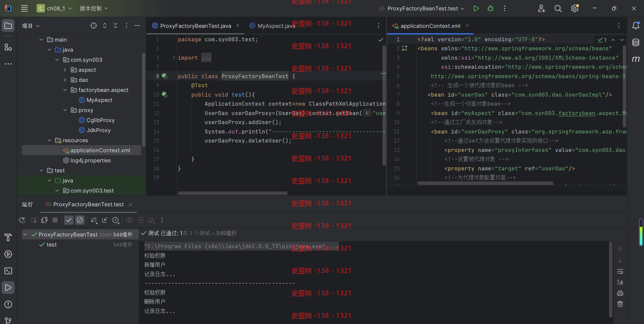The height and width of the screenshot is (324, 644).
Task: Rerun the test in run toolbar
Action: [22, 220]
